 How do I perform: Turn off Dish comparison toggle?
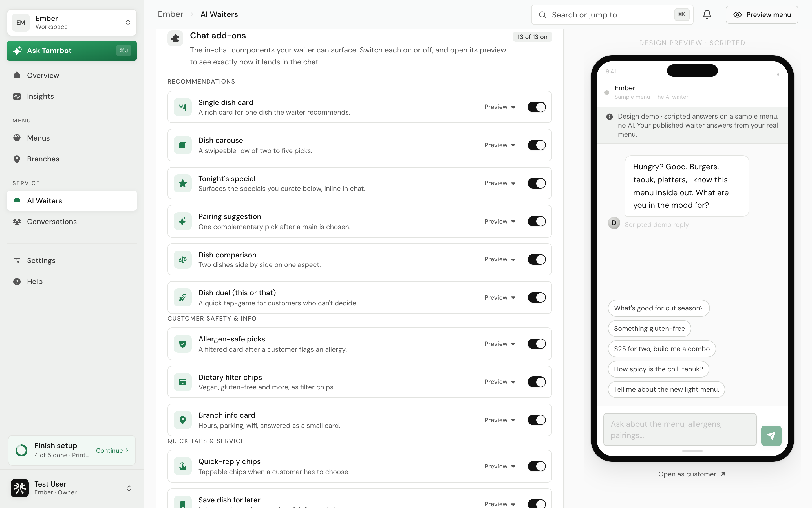537,259
